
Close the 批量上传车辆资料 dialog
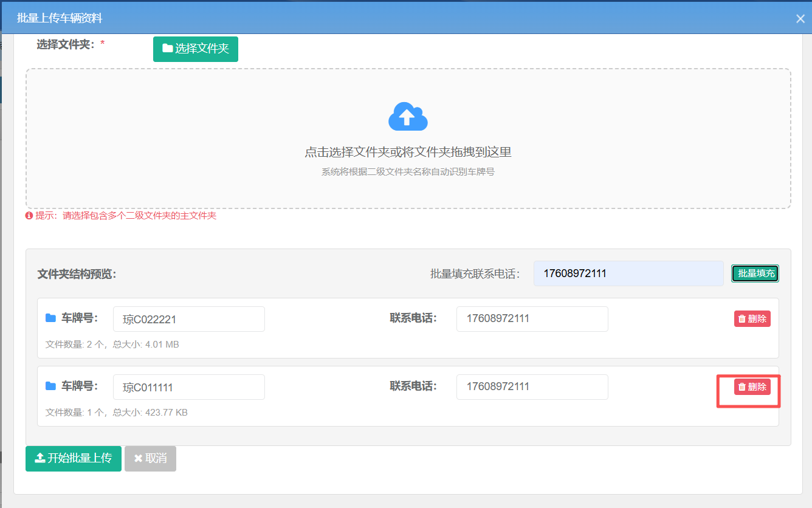800,18
